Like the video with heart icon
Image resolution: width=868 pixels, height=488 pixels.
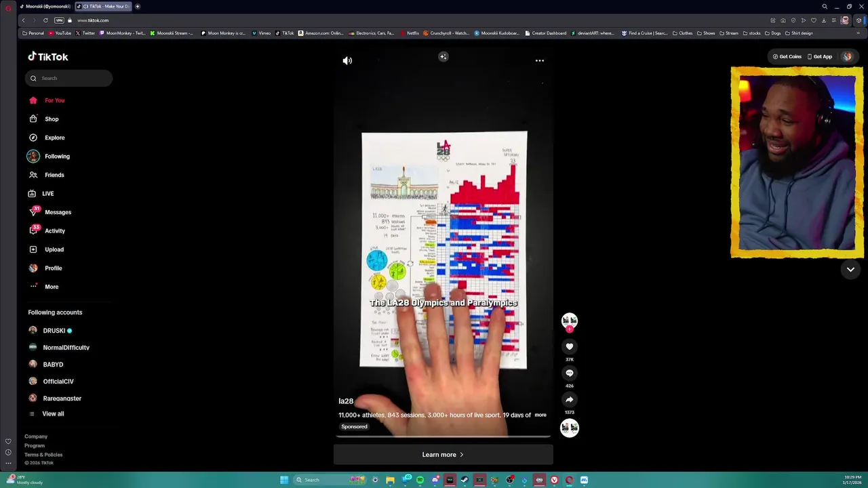[570, 346]
